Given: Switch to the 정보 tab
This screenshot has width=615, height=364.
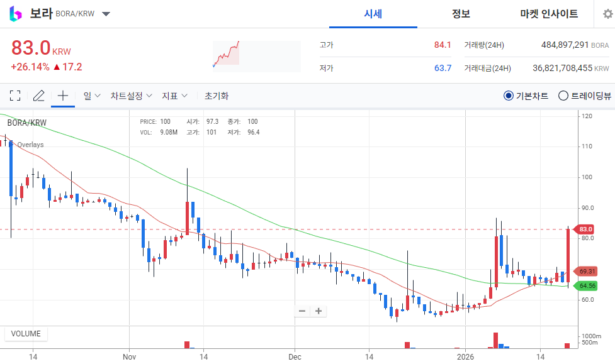Looking at the screenshot, I should pos(460,14).
